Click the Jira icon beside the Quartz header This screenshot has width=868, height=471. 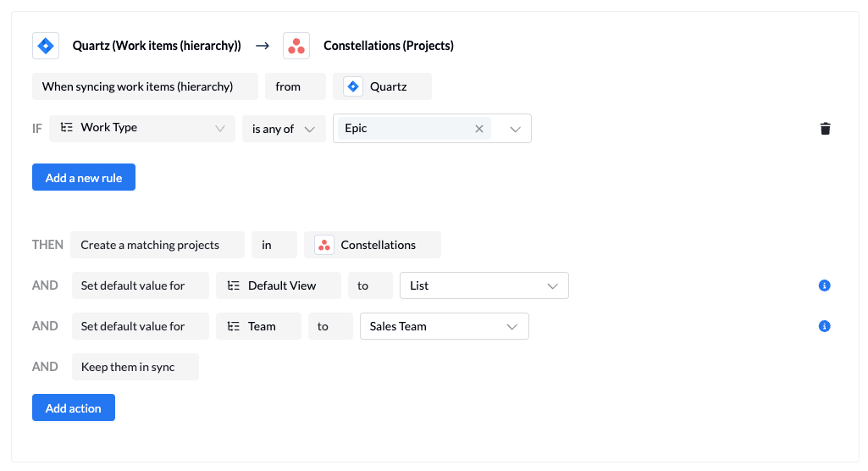[x=46, y=46]
